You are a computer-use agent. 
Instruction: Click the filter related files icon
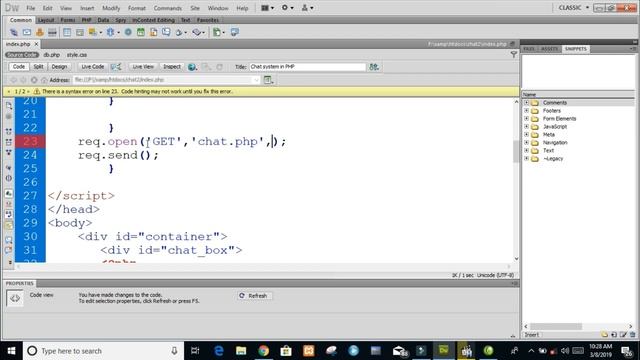(x=514, y=54)
